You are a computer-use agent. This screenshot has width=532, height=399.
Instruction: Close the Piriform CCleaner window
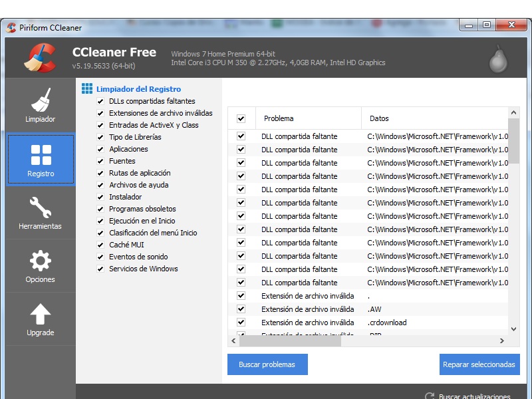click(511, 25)
